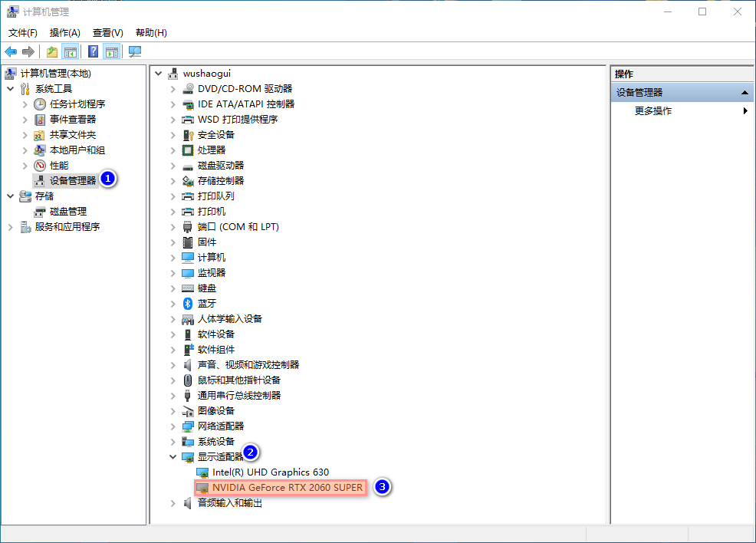The image size is (756, 543).
Task: Click the 任务计划程序 clock icon
Action: coord(40,104)
